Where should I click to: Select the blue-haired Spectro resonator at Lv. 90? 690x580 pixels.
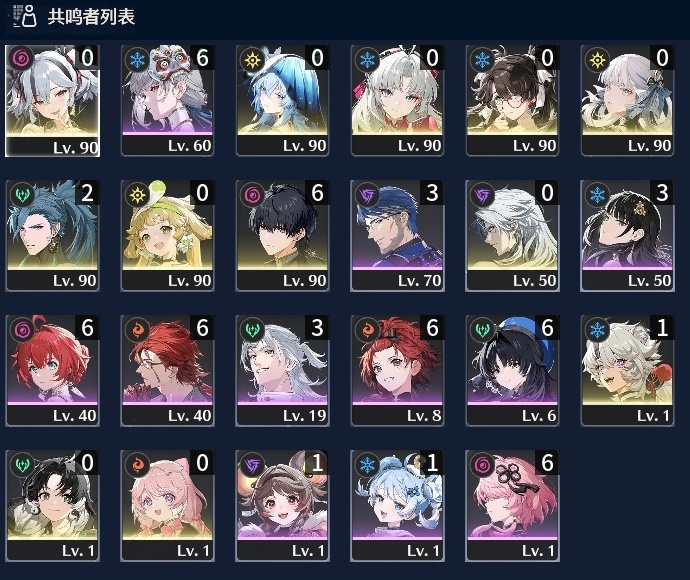point(282,100)
